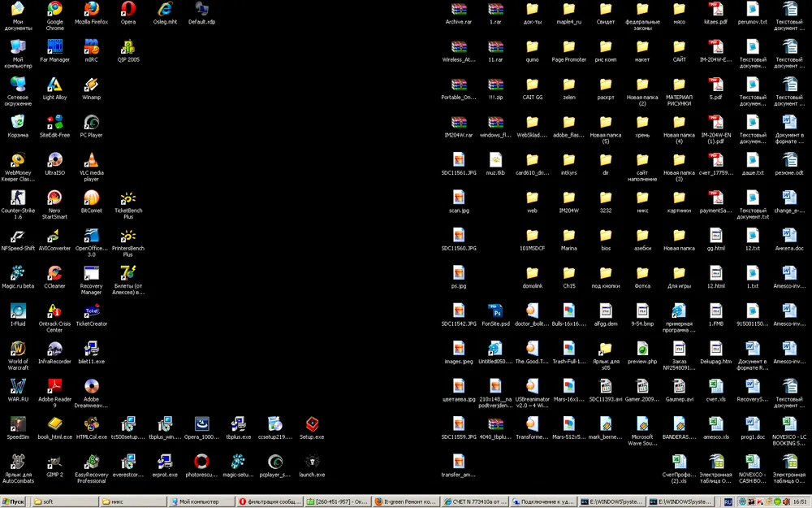The height and width of the screenshot is (508, 812).
Task: Switch to the soft folder taskbar button
Action: point(65,501)
